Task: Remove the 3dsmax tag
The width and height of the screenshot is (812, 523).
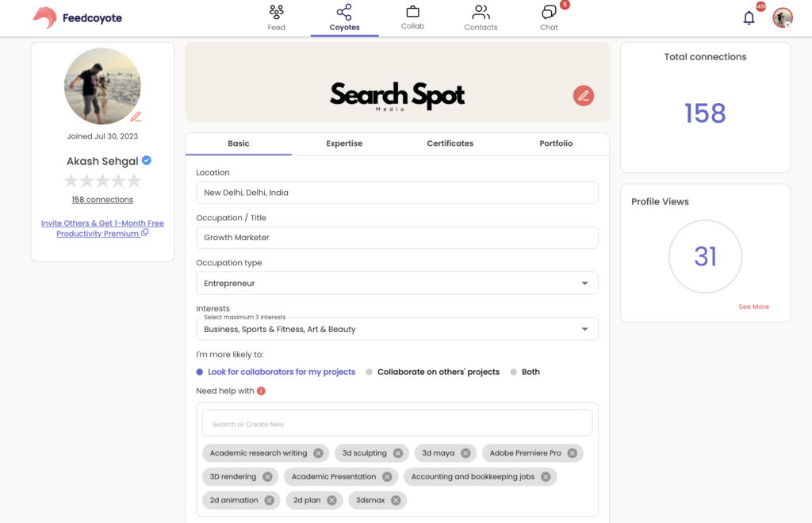Action: coord(396,500)
